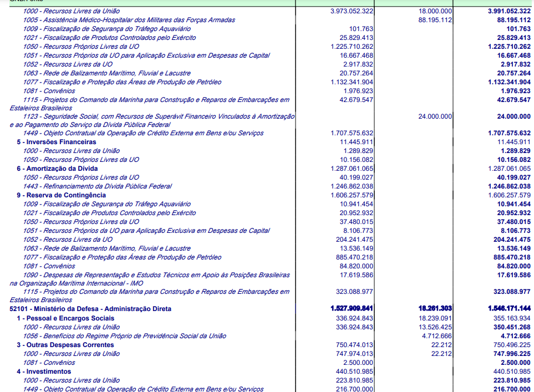
Task: Click the bold total 1.546.171.144
Action: (x=509, y=309)
